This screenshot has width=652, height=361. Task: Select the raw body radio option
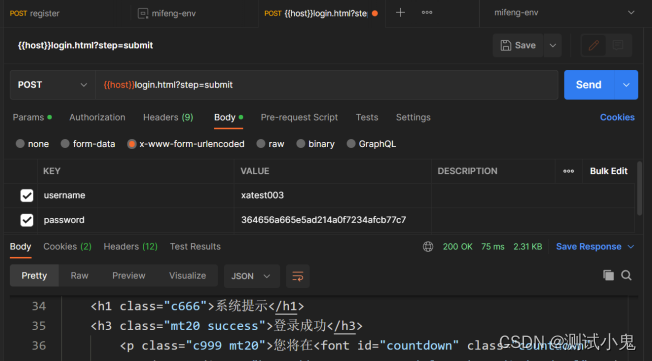(x=270, y=144)
